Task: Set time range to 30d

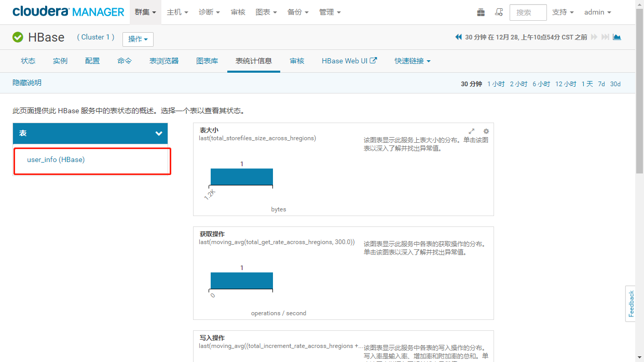Action: (615, 84)
